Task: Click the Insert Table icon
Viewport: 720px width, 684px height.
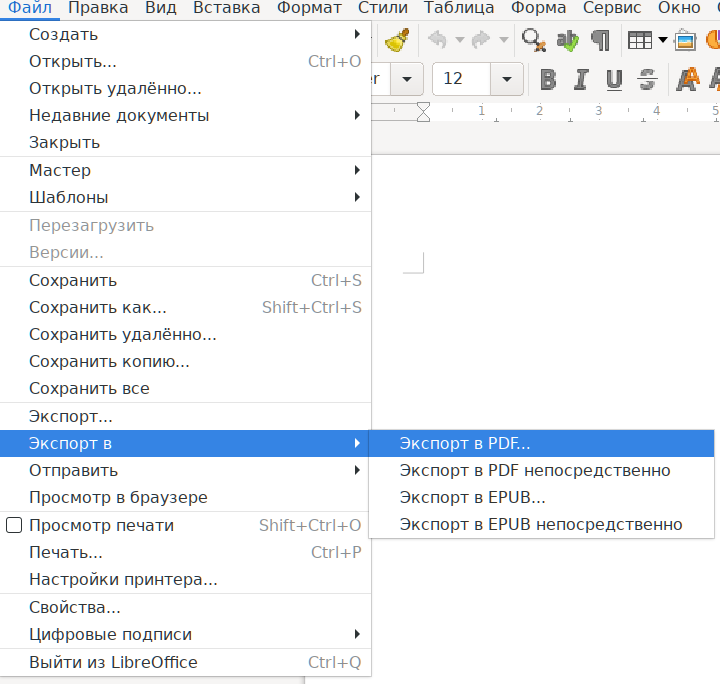Action: [640, 40]
